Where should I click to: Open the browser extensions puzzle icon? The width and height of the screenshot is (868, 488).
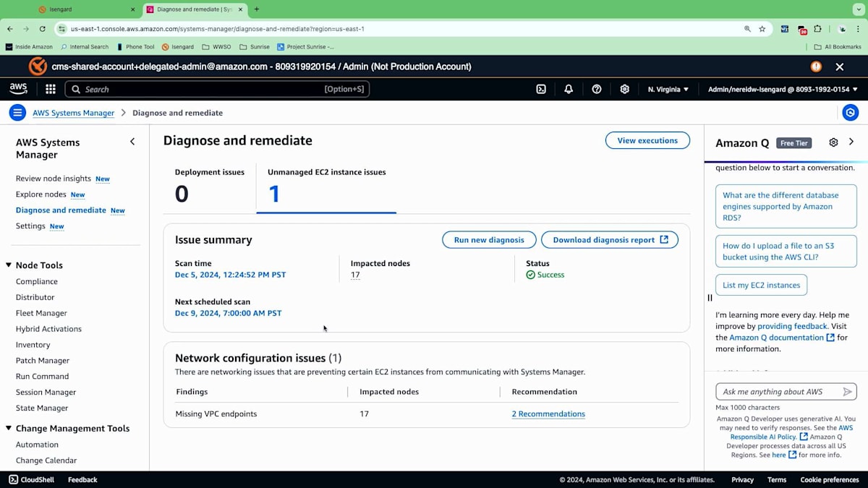(x=817, y=29)
